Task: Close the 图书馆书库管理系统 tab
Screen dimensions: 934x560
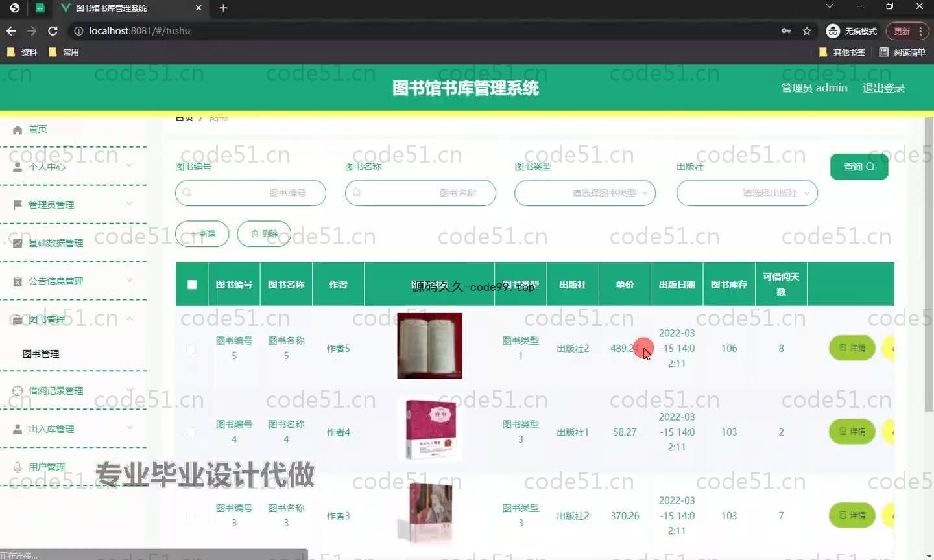Action: pos(198,8)
